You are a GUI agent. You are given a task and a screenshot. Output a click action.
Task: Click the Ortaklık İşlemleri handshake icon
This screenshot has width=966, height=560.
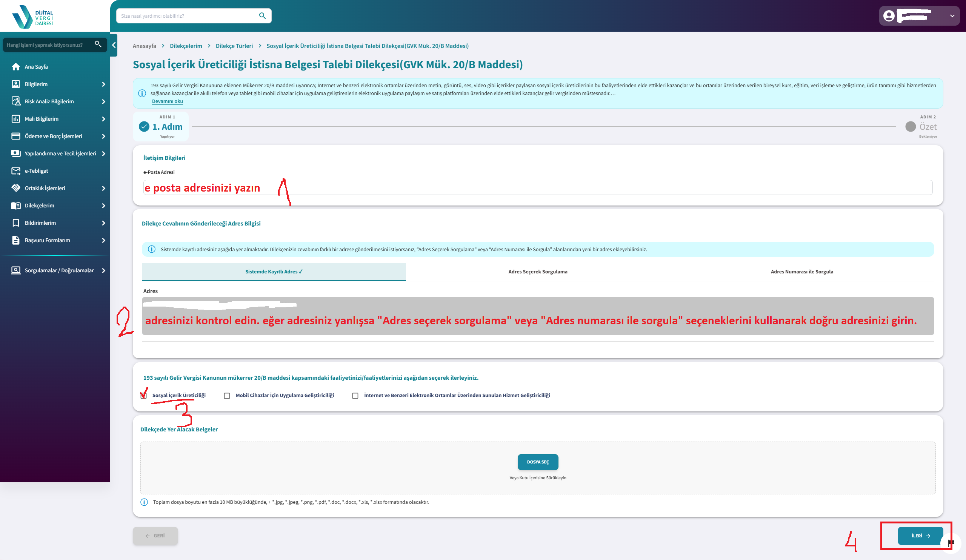pyautogui.click(x=16, y=188)
